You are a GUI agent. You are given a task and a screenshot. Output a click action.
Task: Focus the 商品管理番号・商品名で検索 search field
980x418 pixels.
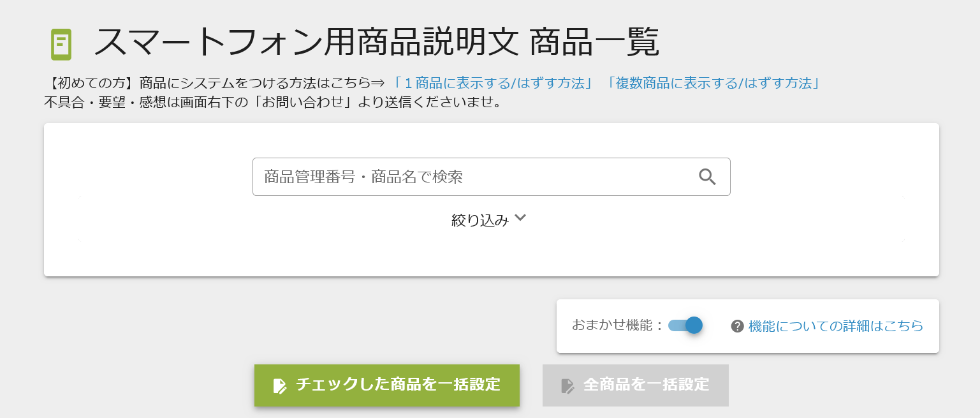[x=472, y=177]
